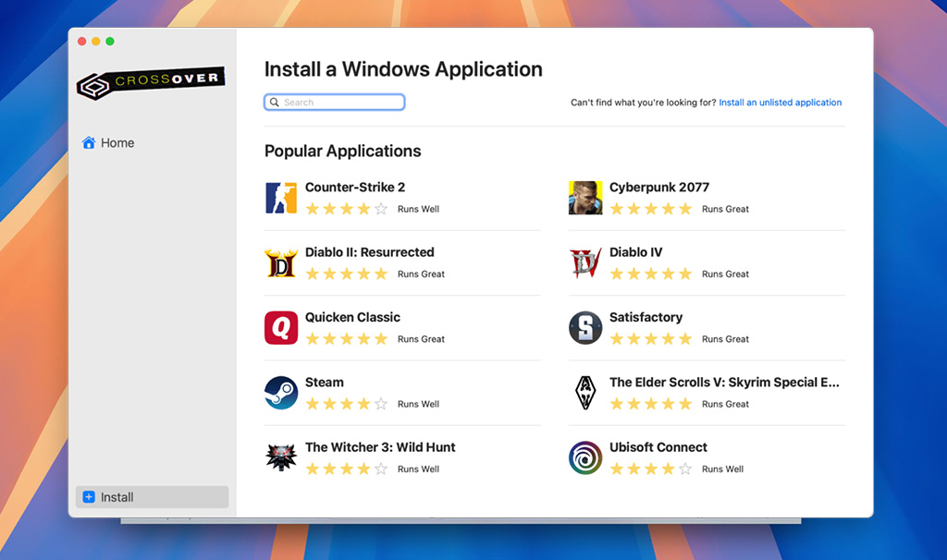Open The Elder Scrolls V: Skyrim title
This screenshot has height=560, width=947.
pos(724,383)
